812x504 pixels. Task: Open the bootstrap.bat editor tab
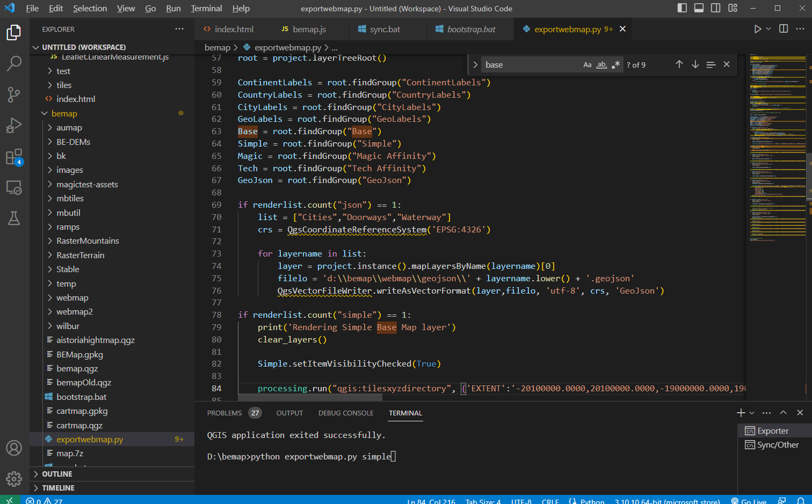point(470,29)
